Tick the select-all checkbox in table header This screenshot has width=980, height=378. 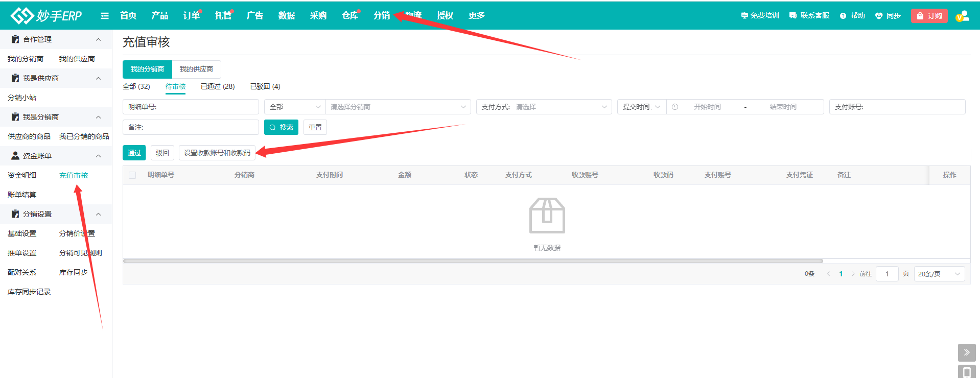[x=132, y=175]
